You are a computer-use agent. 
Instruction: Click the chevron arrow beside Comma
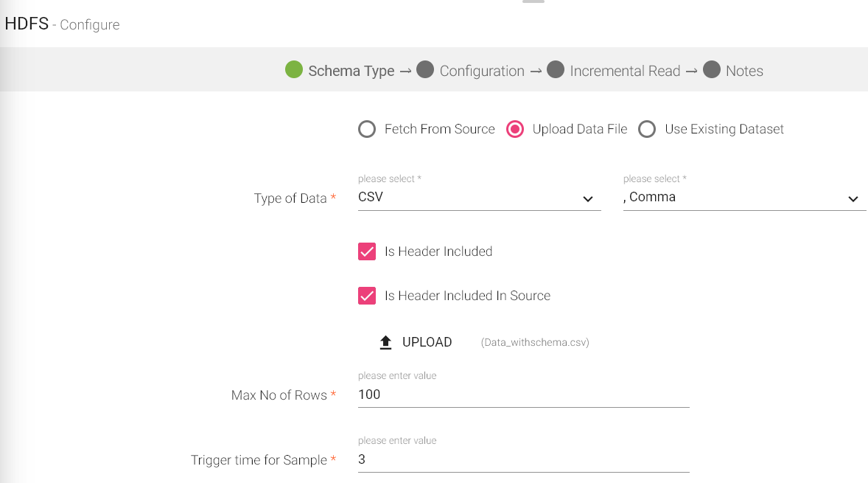853,199
